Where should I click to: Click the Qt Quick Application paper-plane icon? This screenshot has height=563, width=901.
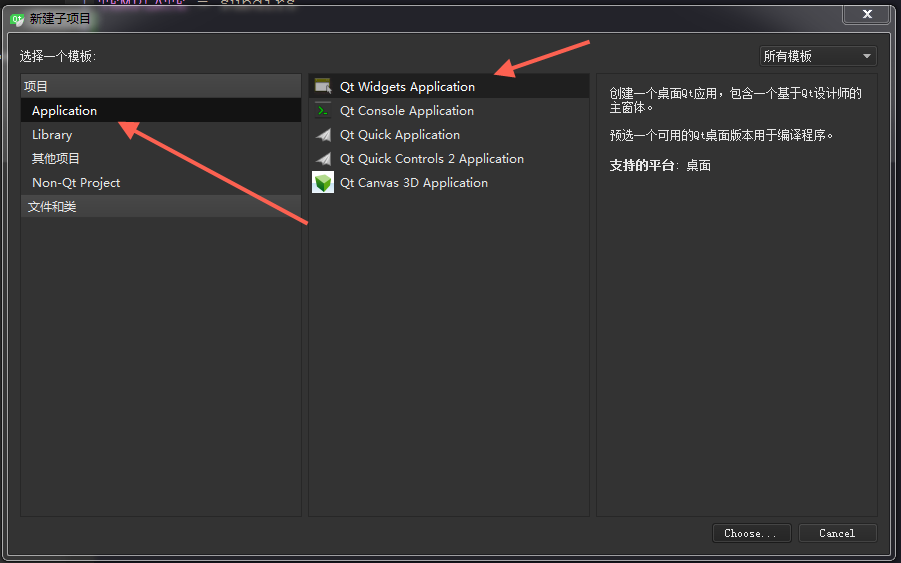[x=324, y=135]
